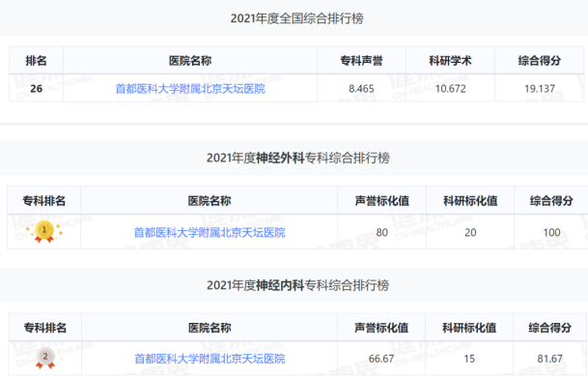This screenshot has height=378, width=588.
Task: Open the Tiantan Hospital link in the neurosurgery ranking table
Action: point(210,233)
